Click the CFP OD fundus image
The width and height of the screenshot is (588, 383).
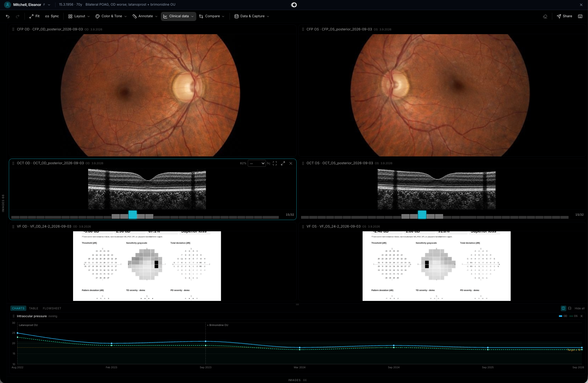click(x=150, y=95)
